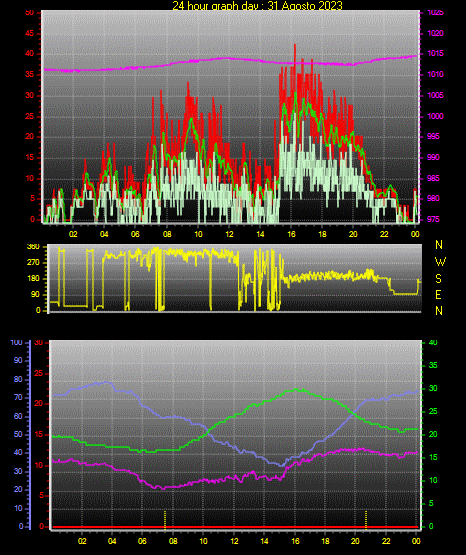Click the graph title '31 Agosto 2023'
The height and width of the screenshot is (555, 466).
click(x=305, y=5)
